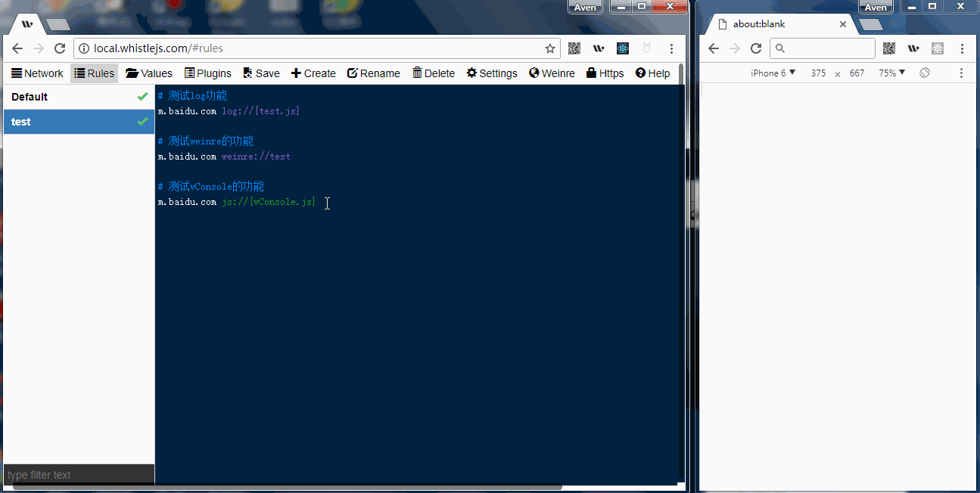Viewport: 980px width, 493px height.
Task: Select the Whistle tab in left browser window
Action: point(27,24)
